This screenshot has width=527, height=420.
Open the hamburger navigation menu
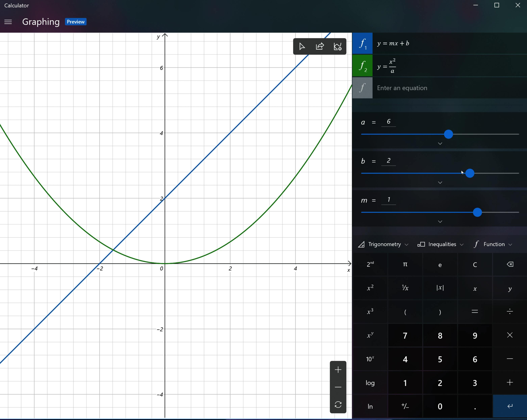tap(8, 22)
